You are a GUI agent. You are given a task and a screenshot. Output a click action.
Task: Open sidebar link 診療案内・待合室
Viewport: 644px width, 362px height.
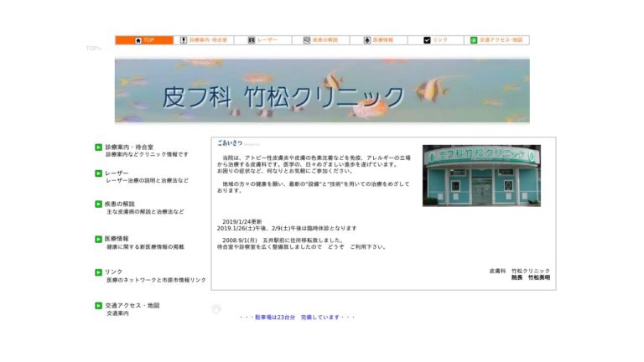(x=129, y=147)
